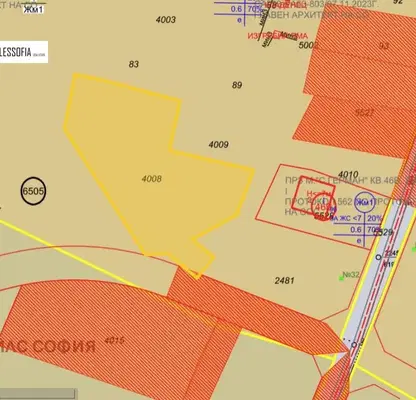The image size is (416, 400).
Task: Click parcel label 4009
Action: [x=219, y=145]
